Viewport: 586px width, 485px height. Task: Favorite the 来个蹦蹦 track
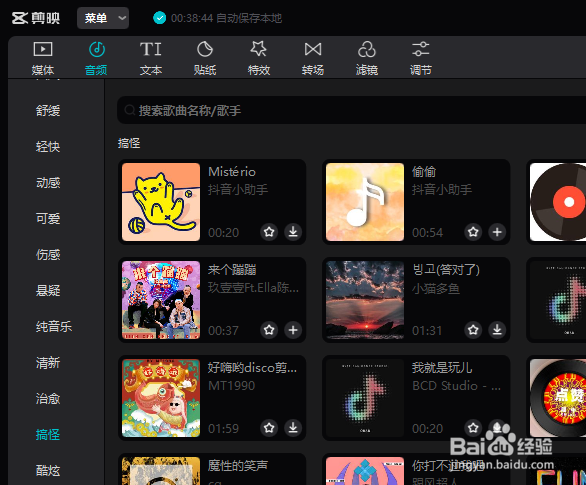click(269, 330)
